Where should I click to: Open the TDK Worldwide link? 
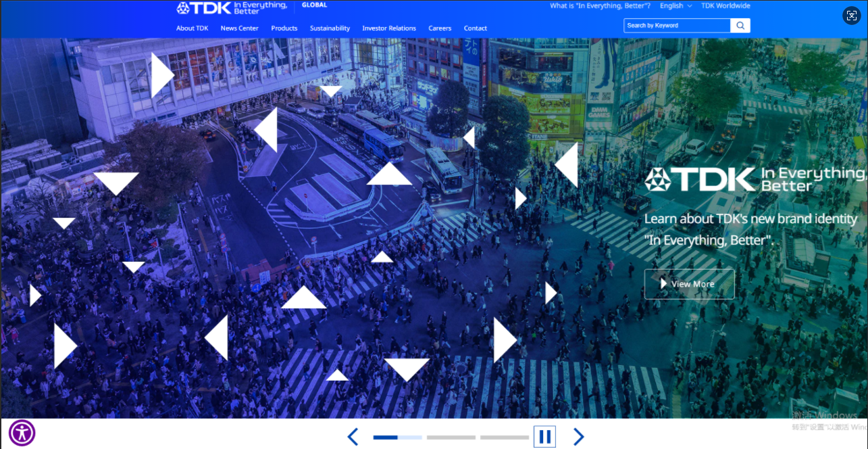[x=725, y=6]
